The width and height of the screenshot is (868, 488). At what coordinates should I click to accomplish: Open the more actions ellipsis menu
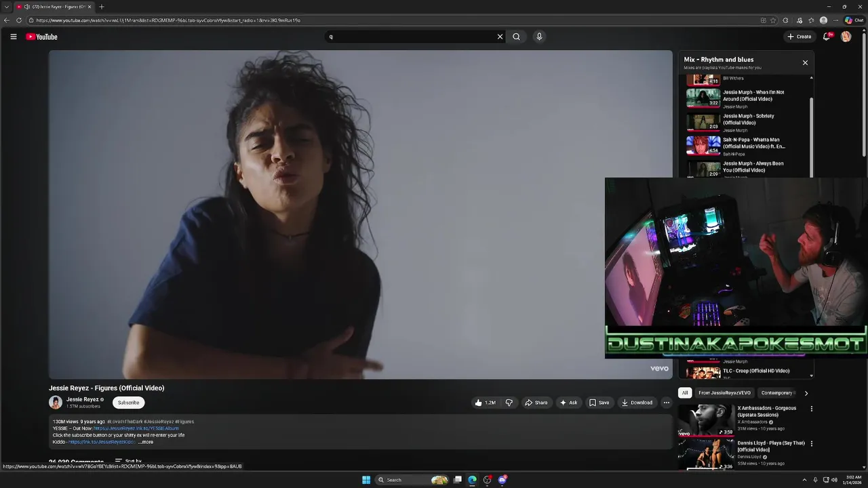coord(666,403)
